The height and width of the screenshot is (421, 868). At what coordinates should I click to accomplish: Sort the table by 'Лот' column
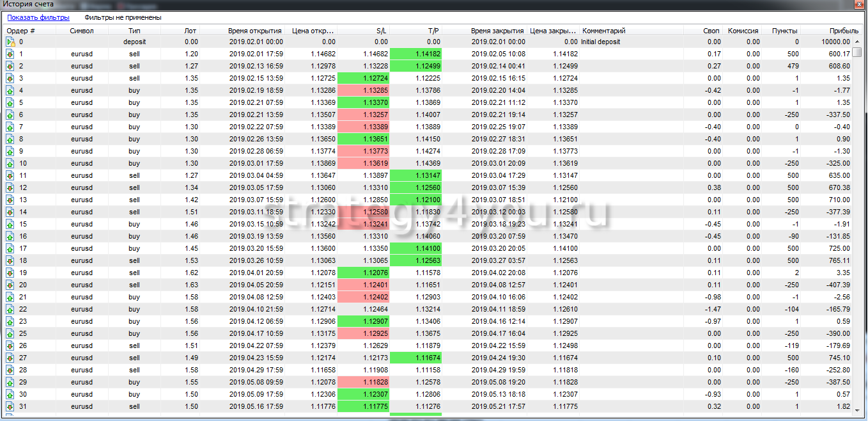[x=190, y=31]
